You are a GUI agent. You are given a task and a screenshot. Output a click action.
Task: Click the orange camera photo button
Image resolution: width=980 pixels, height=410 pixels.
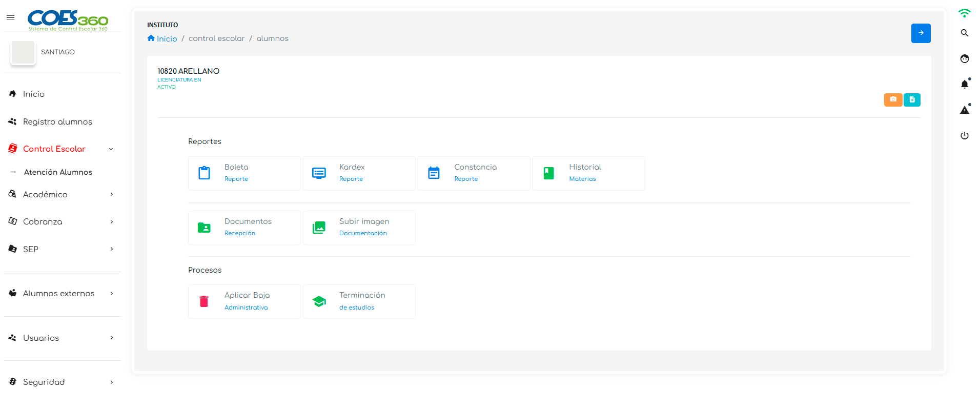point(893,99)
